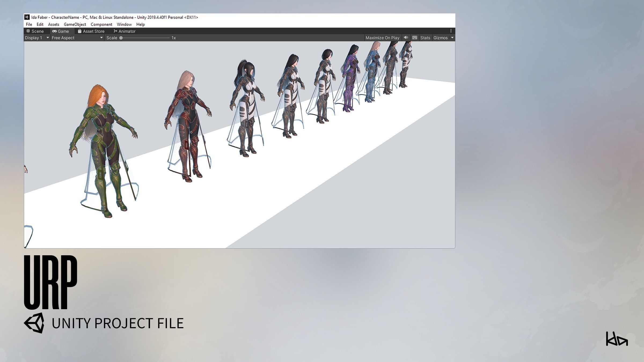The height and width of the screenshot is (362, 644).
Task: Open the Free Aspect dropdown
Action: pyautogui.click(x=77, y=38)
